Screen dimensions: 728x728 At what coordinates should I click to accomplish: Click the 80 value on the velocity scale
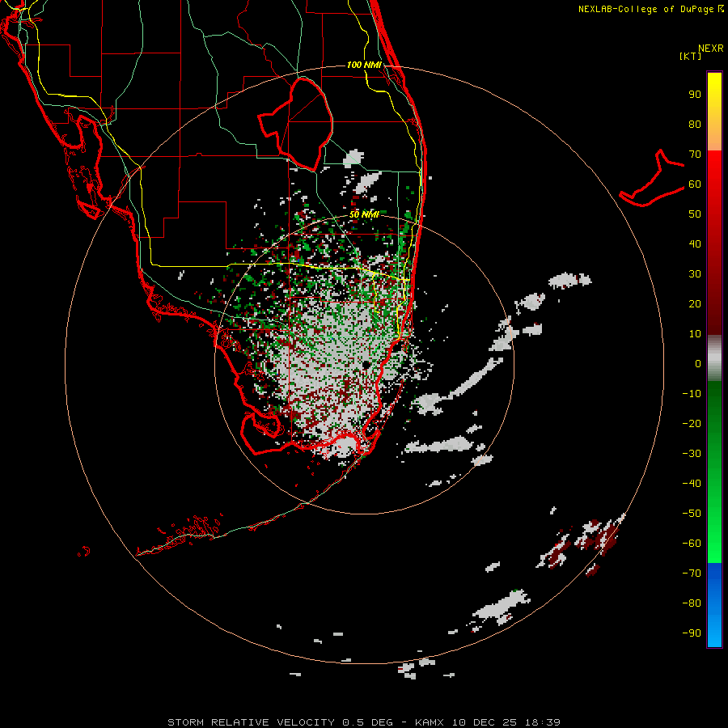pos(695,125)
